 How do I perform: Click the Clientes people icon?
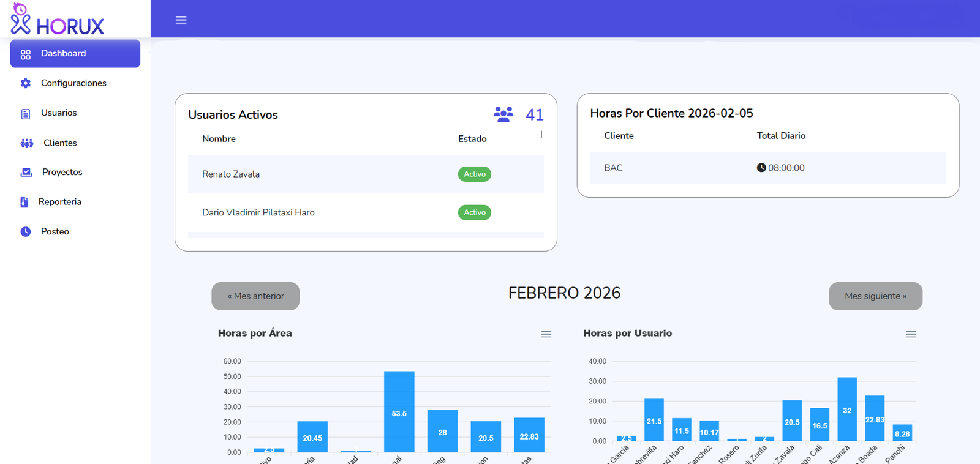27,143
